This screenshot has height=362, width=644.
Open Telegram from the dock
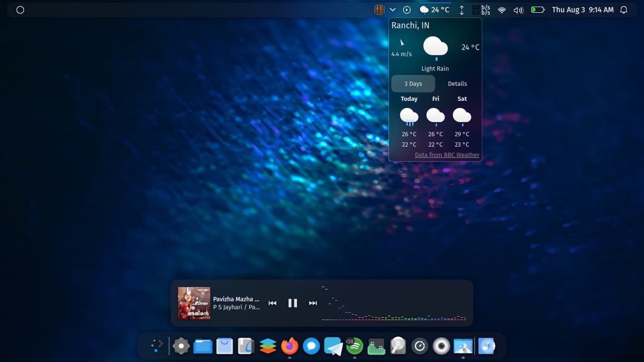click(x=333, y=346)
